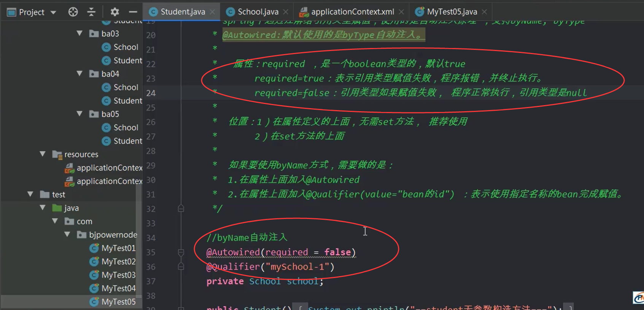
Task: Click Project panel window icon
Action: click(11, 13)
